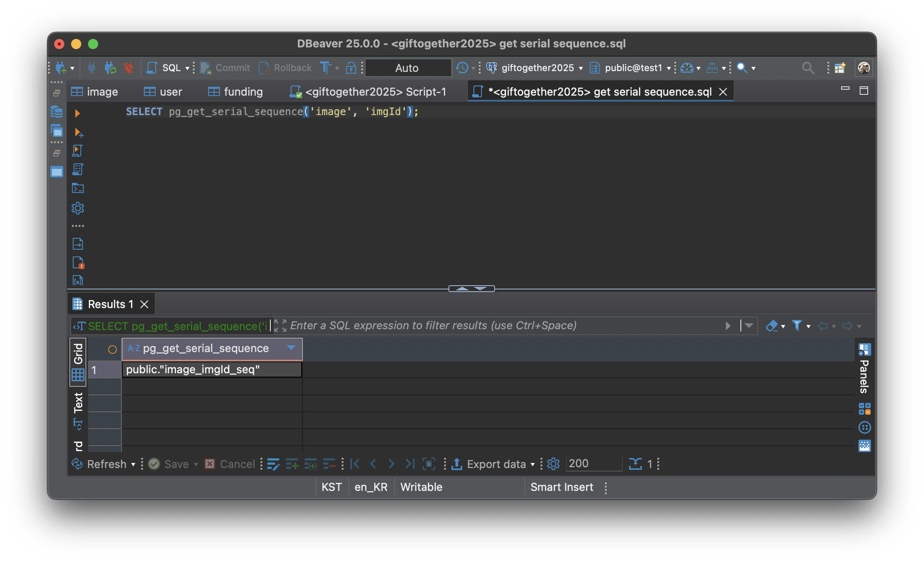
Task: Switch to the user table tab
Action: 163,92
